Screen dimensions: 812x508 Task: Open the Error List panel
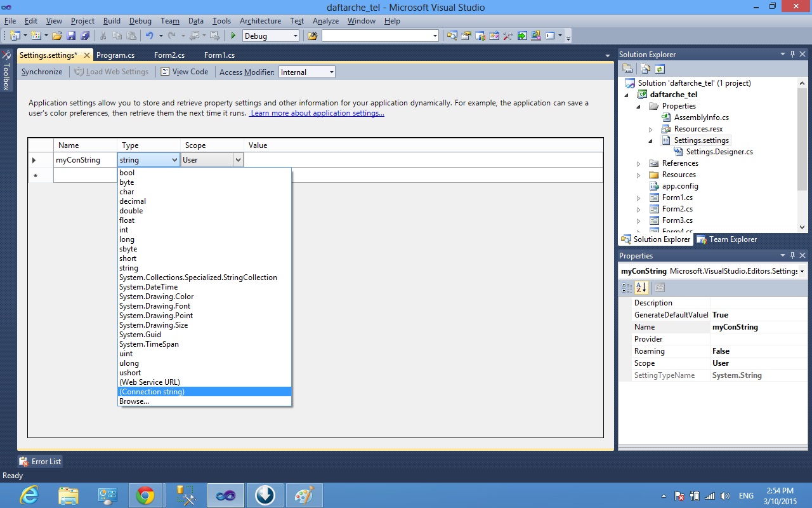[41, 462]
